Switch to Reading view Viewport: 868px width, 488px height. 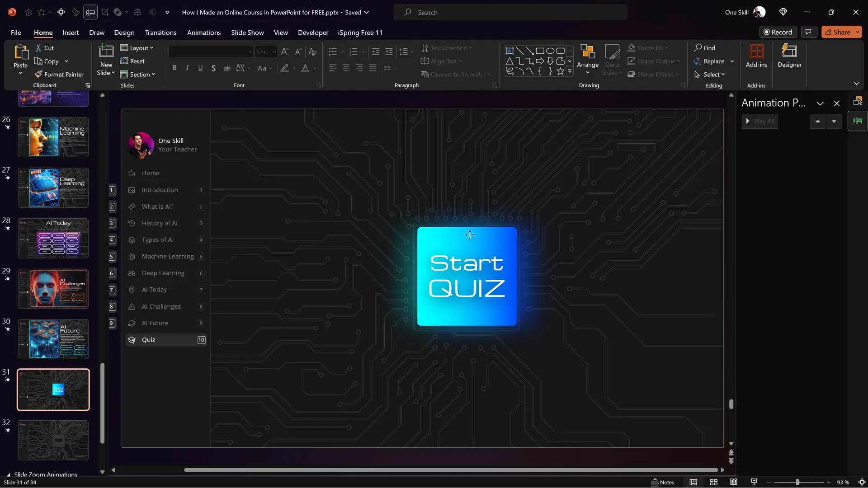coord(734,482)
